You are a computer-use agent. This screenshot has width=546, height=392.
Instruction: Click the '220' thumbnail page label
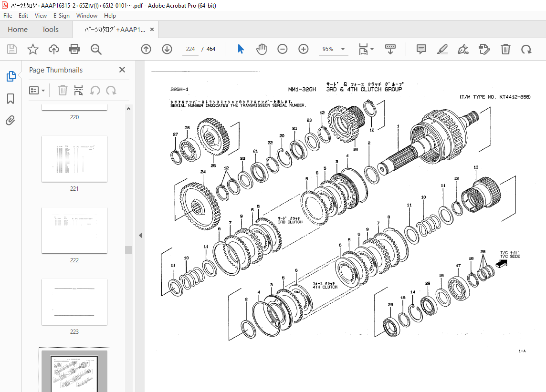tap(74, 117)
